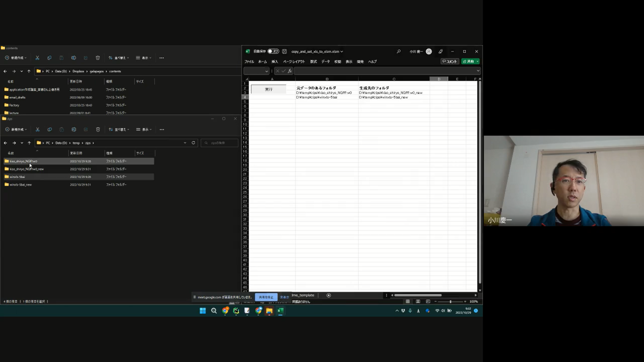644x362 pixels.
Task: Open the 新規作成 dropdown in zips window
Action: 16,129
